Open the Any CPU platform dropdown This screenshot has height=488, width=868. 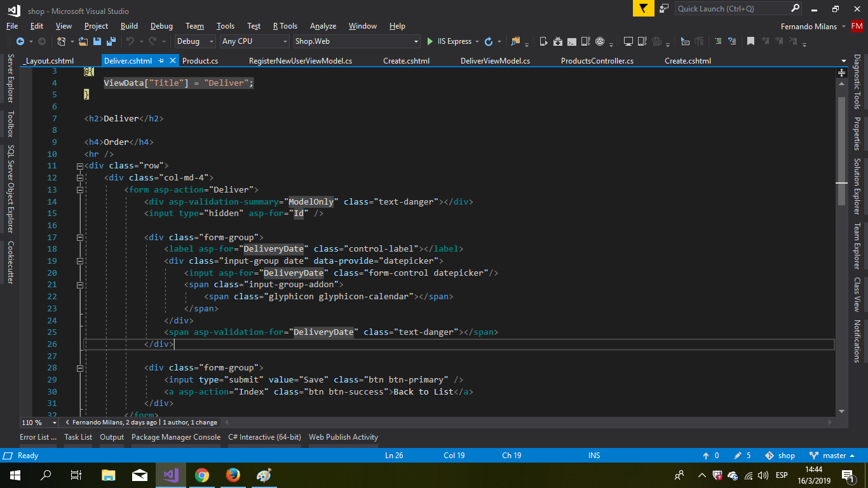(x=254, y=41)
